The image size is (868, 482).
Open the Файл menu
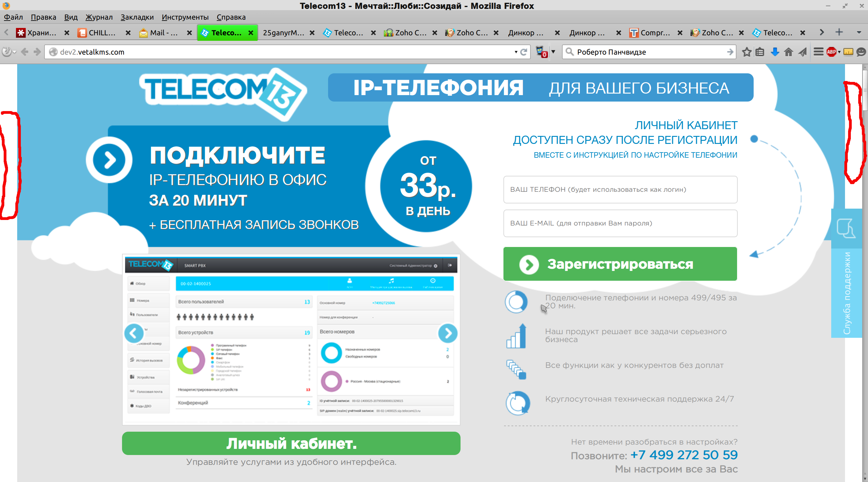13,17
